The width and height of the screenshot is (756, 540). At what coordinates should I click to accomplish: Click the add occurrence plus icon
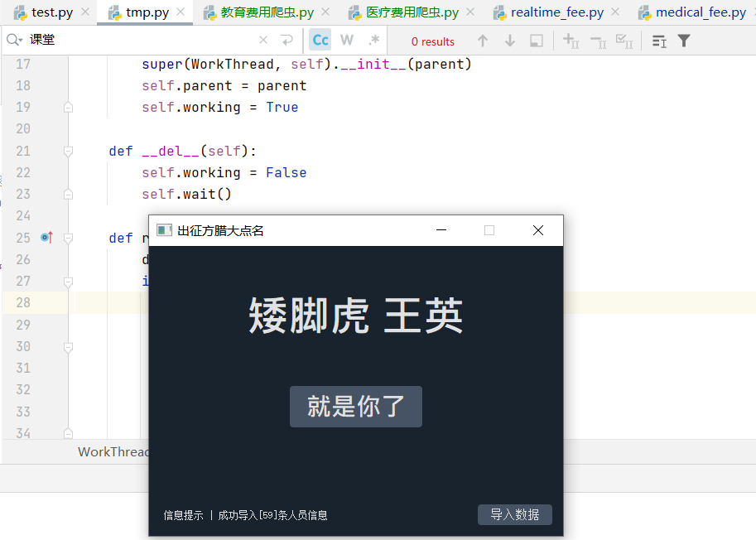pyautogui.click(x=568, y=40)
